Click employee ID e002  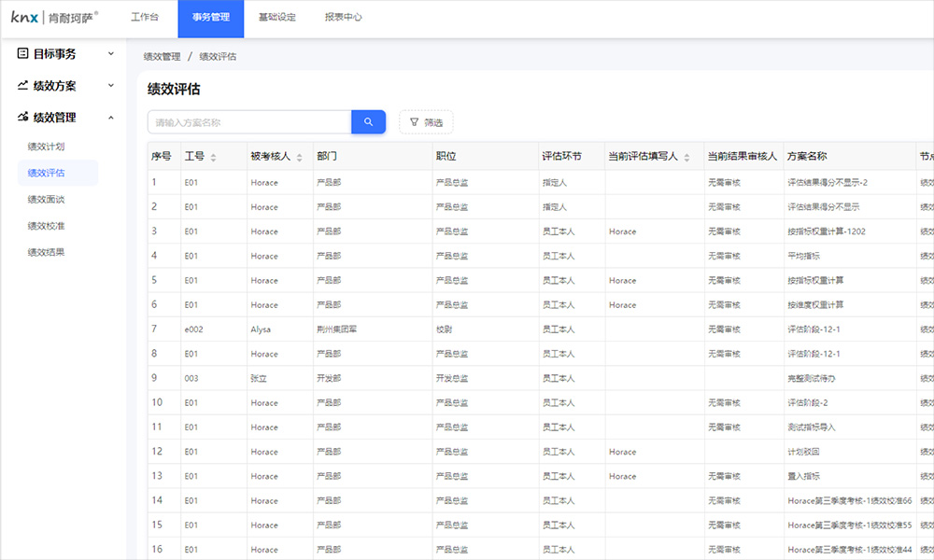point(193,329)
